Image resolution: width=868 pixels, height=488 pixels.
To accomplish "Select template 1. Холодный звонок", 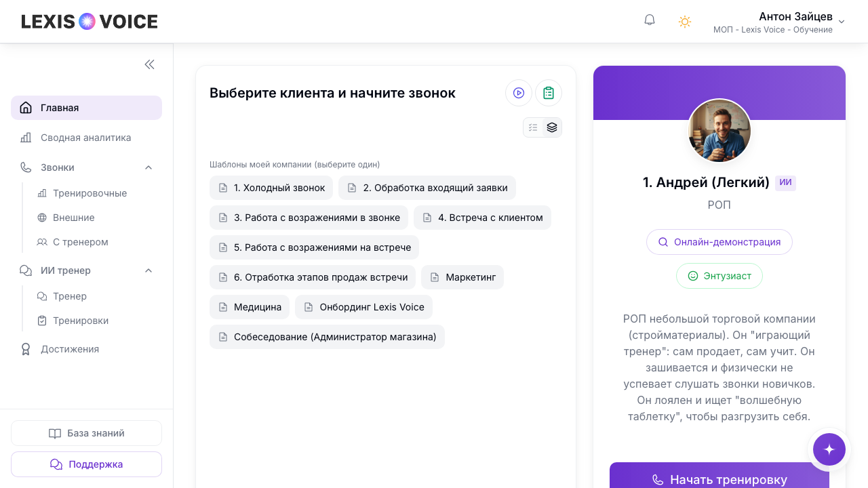I will [x=271, y=188].
